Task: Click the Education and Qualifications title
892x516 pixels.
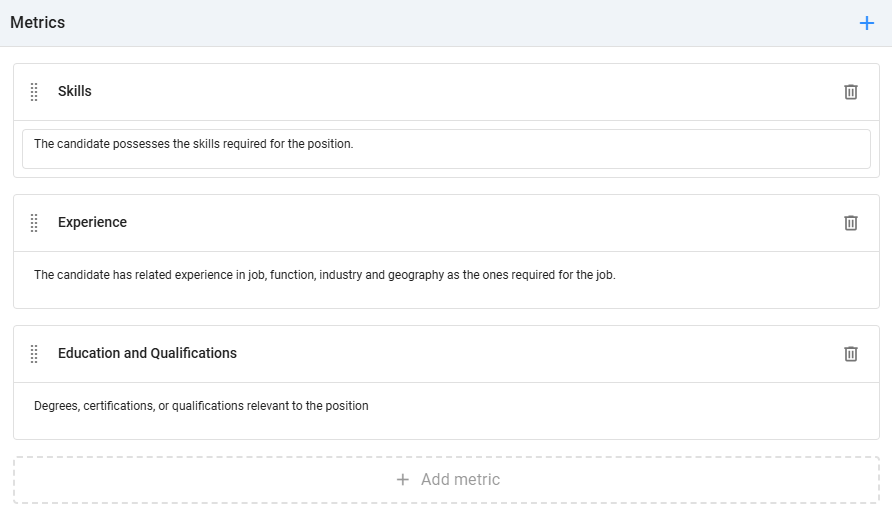Action: pos(147,353)
